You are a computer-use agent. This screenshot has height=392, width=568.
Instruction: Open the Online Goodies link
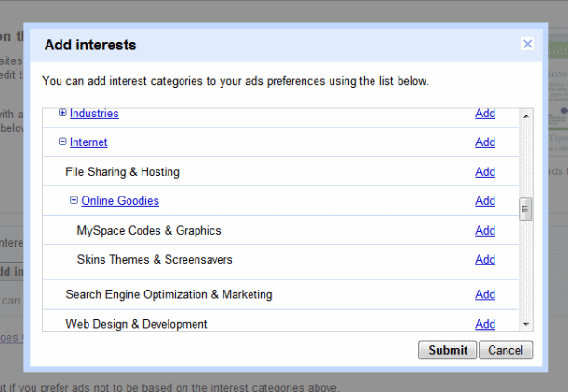tap(120, 201)
